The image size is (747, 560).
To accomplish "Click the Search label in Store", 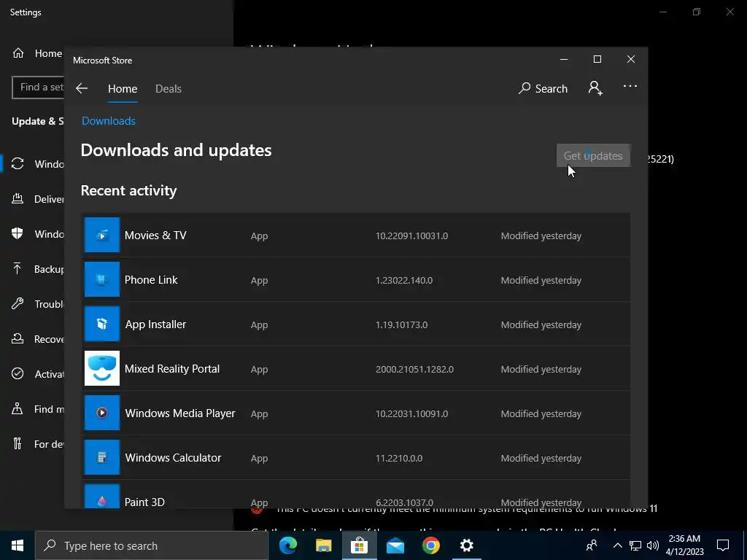I will click(551, 88).
